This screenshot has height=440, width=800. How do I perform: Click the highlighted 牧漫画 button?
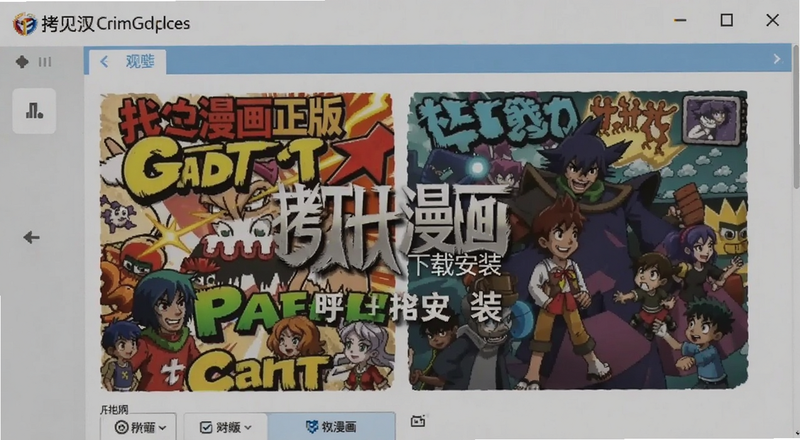click(331, 427)
